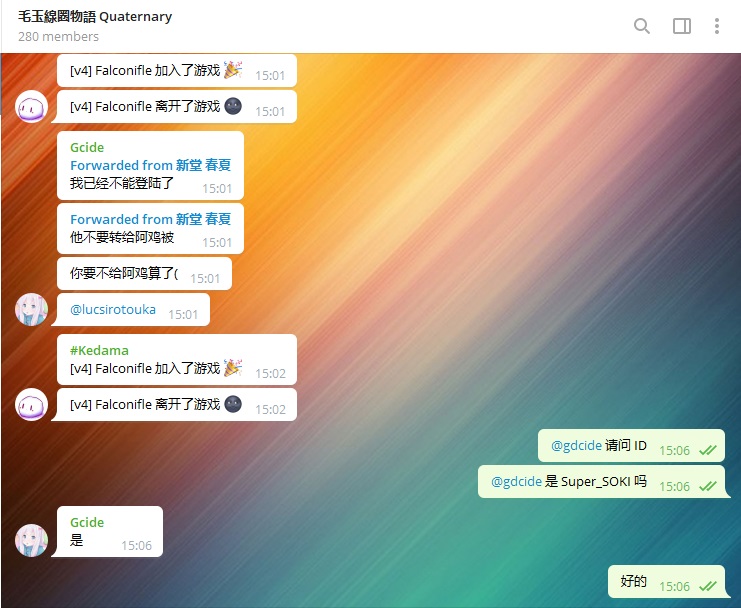Click dark moon emoji in 15:02 leave message
The image size is (741, 608).
pos(233,404)
